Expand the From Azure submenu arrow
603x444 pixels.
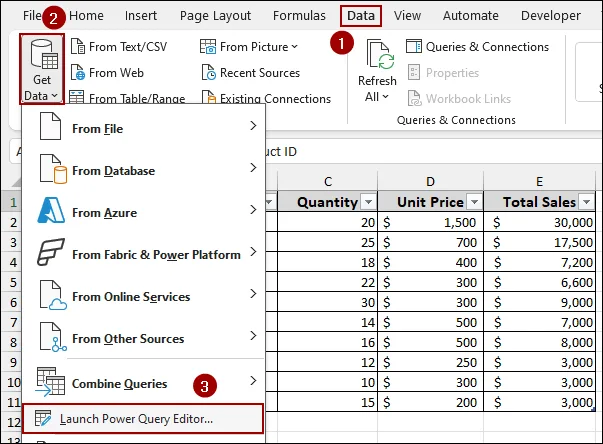coord(253,210)
